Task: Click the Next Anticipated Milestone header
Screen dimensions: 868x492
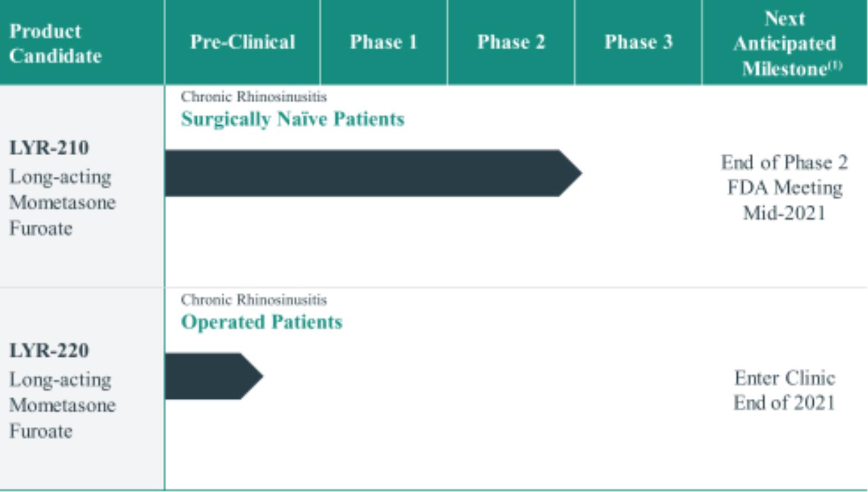Action: (784, 43)
